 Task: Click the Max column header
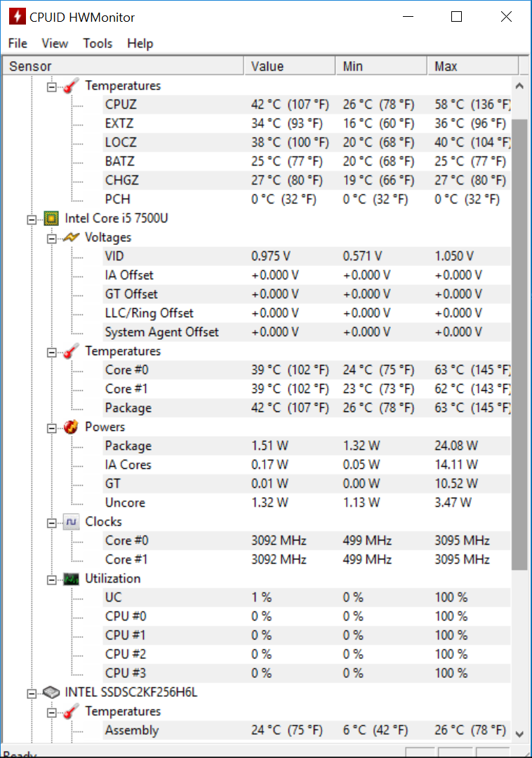[472, 66]
